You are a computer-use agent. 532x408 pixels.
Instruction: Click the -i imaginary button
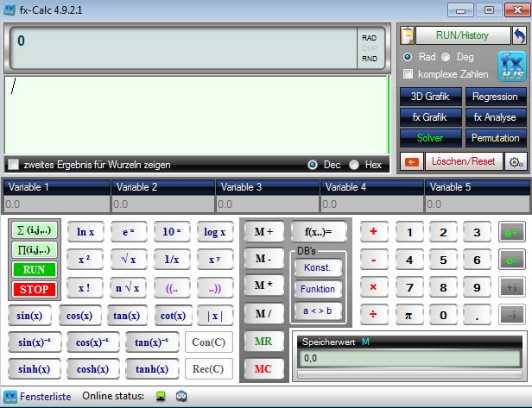[x=511, y=315]
